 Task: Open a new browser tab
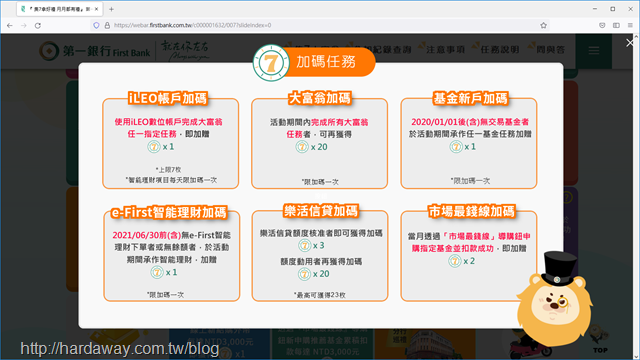[x=111, y=9]
